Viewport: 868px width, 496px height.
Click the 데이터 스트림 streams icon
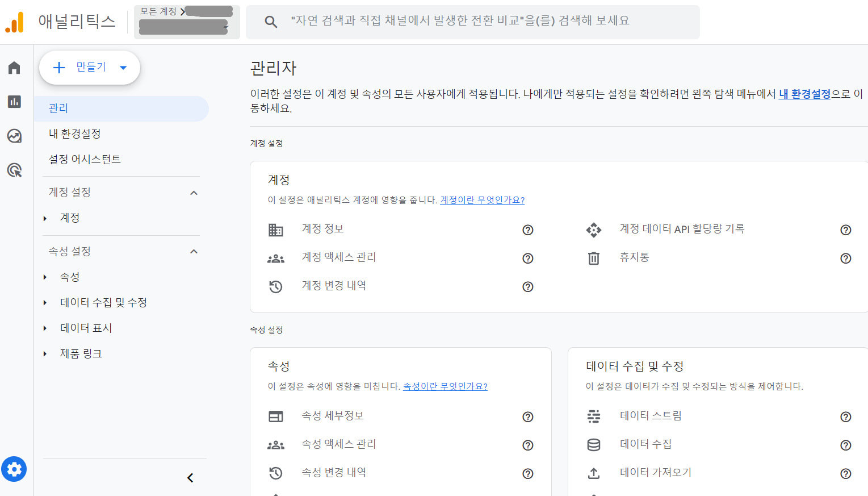point(593,416)
